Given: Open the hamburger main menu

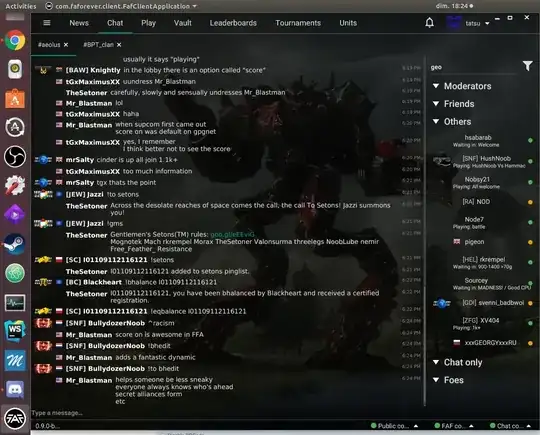Looking at the screenshot, I should 47,23.
